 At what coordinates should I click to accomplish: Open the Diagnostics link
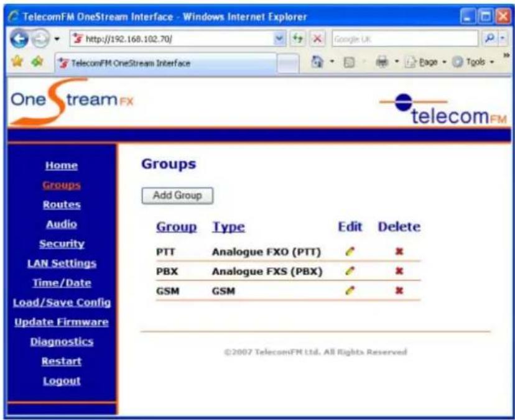[x=62, y=342]
